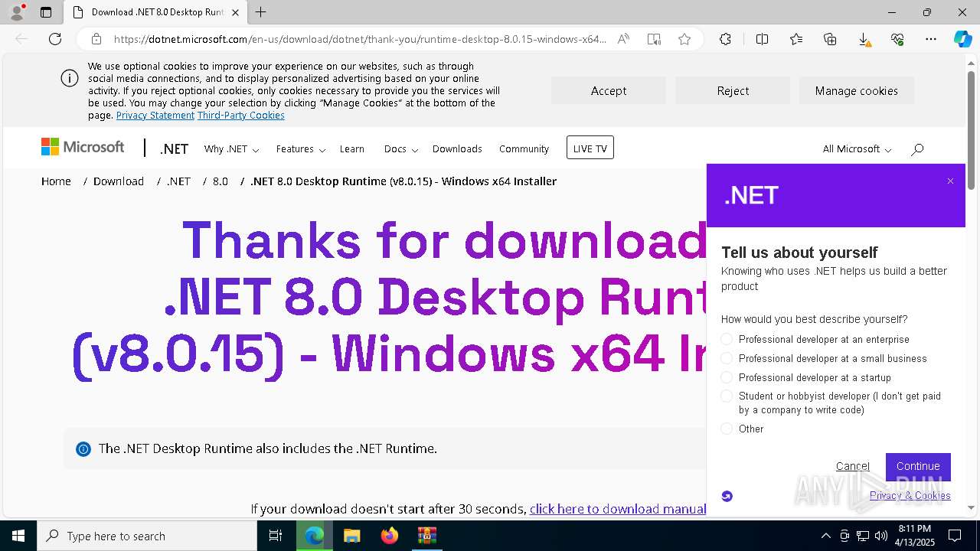This screenshot has height=551, width=980.
Task: Close the .NET survey panel
Action: [x=950, y=181]
